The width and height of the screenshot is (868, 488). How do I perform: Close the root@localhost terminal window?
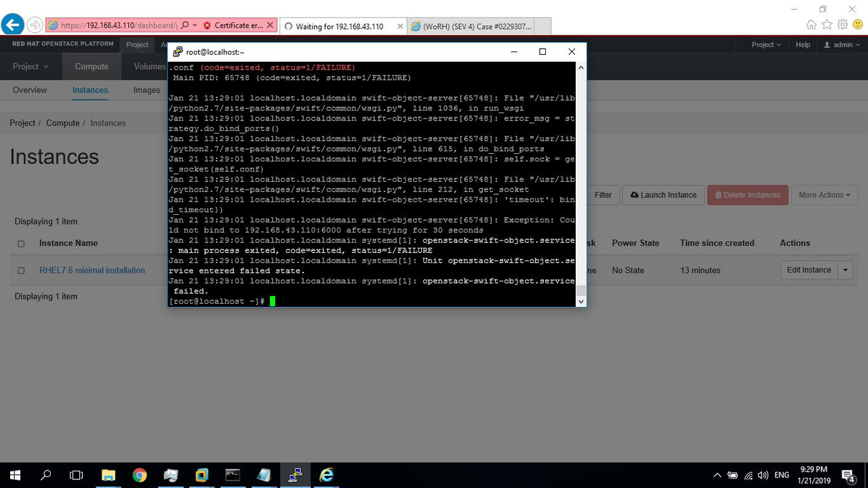tap(572, 52)
